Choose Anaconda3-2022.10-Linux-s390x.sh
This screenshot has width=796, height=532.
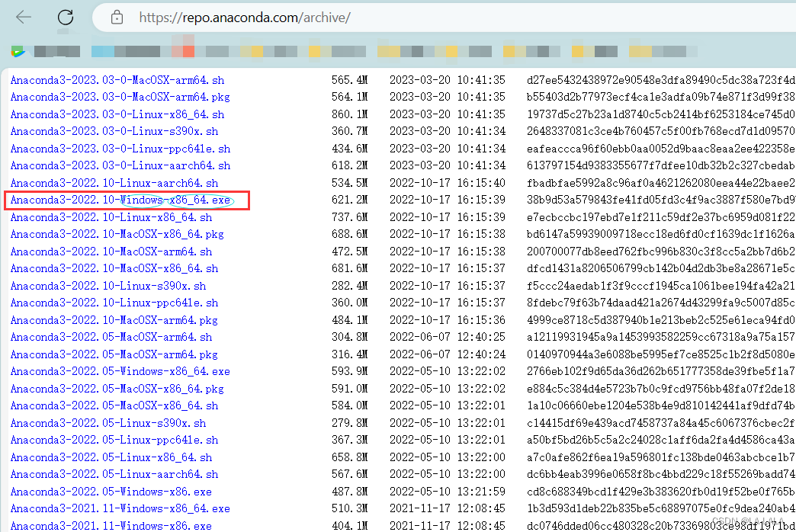click(108, 287)
